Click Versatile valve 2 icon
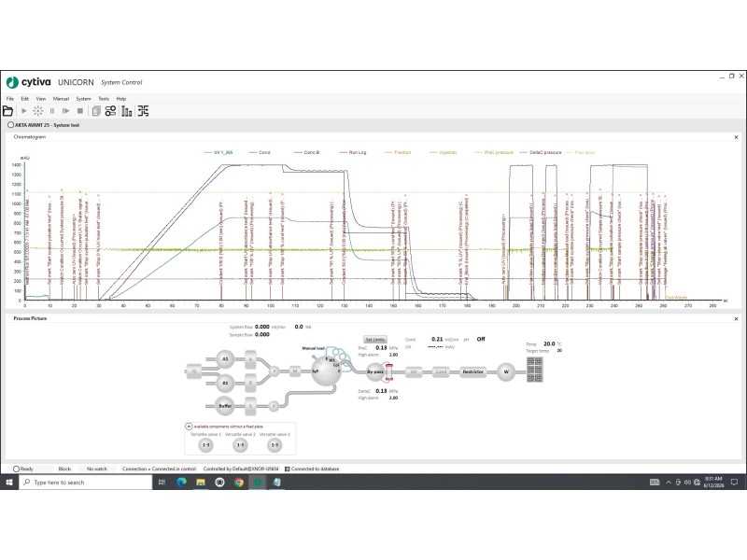Viewport: 747px width, 560px height. [x=240, y=445]
